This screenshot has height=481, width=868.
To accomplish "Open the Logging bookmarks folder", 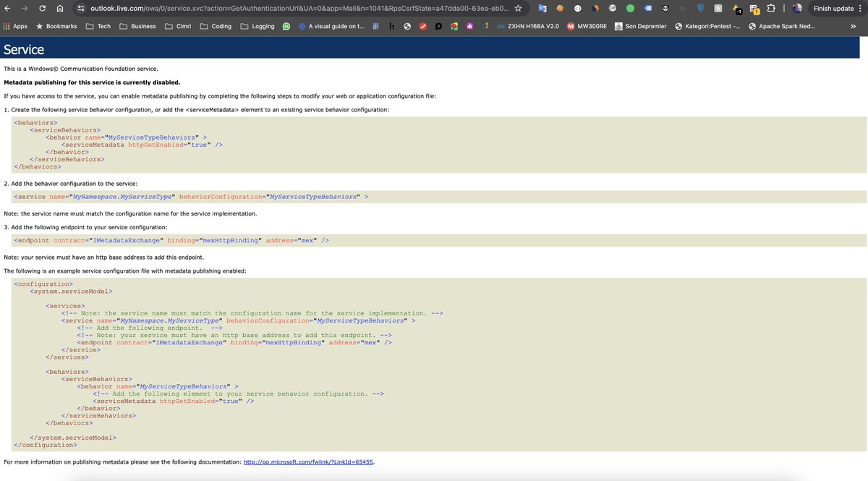I will click(258, 26).
